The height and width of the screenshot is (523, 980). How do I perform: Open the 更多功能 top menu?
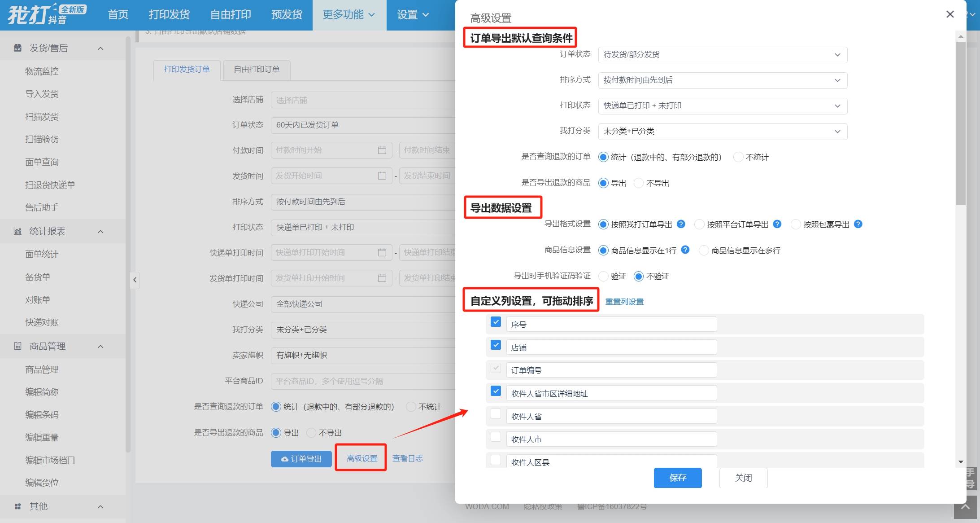[x=349, y=15]
